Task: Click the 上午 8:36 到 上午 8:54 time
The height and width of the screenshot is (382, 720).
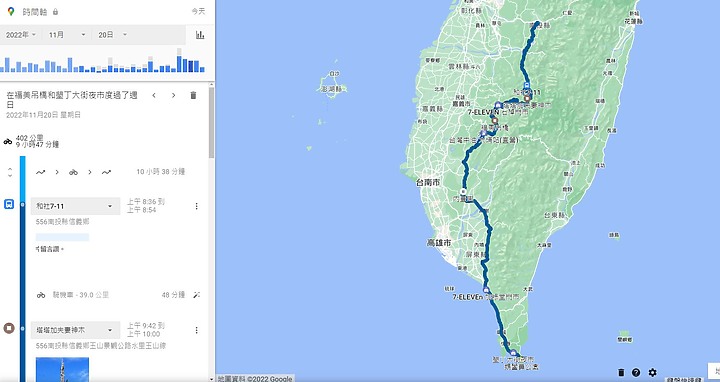Action: [146, 206]
